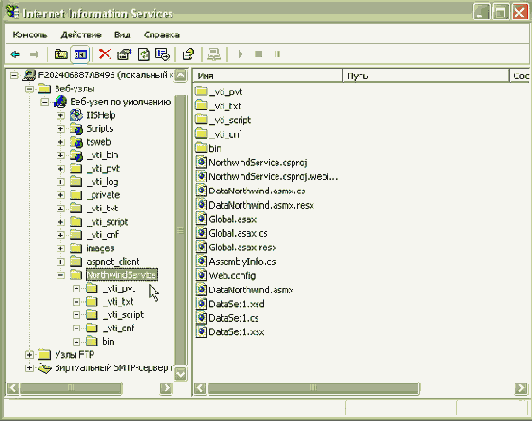The height and width of the screenshot is (421, 532).
Task: Select DataNorthwind.asmx.cs in list
Action: [257, 191]
